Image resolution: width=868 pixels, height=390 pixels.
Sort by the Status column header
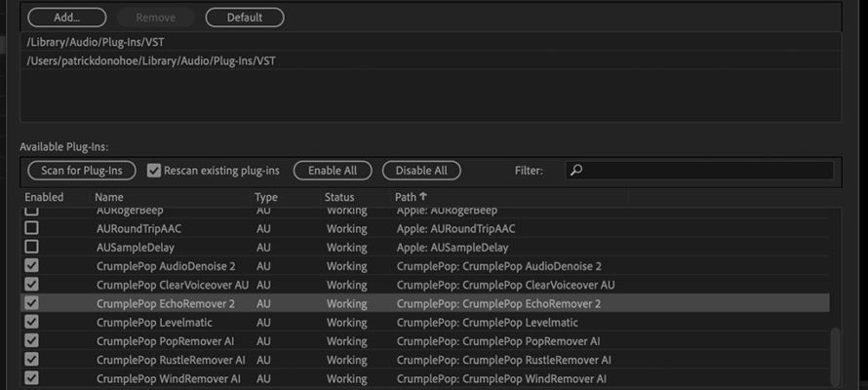[x=339, y=197]
